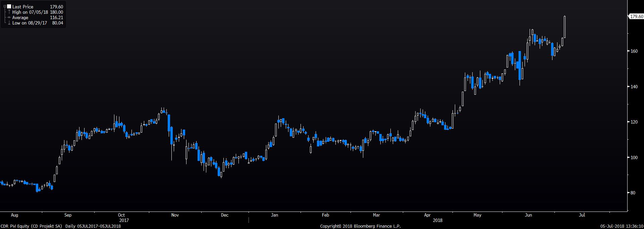The height and width of the screenshot is (229, 644).
Task: Click the May month axis label
Action: [x=477, y=215]
